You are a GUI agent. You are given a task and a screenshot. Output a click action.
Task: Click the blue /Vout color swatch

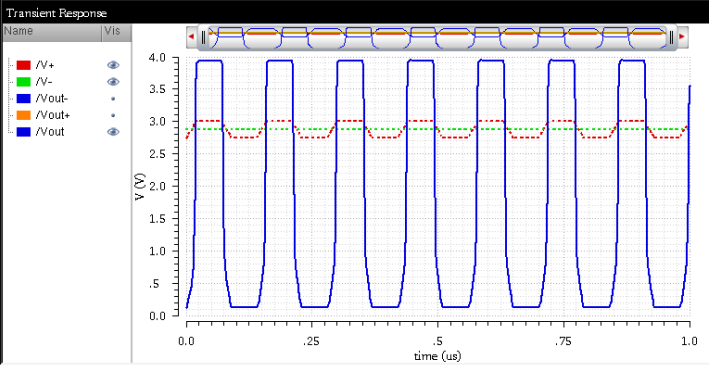tap(24, 132)
